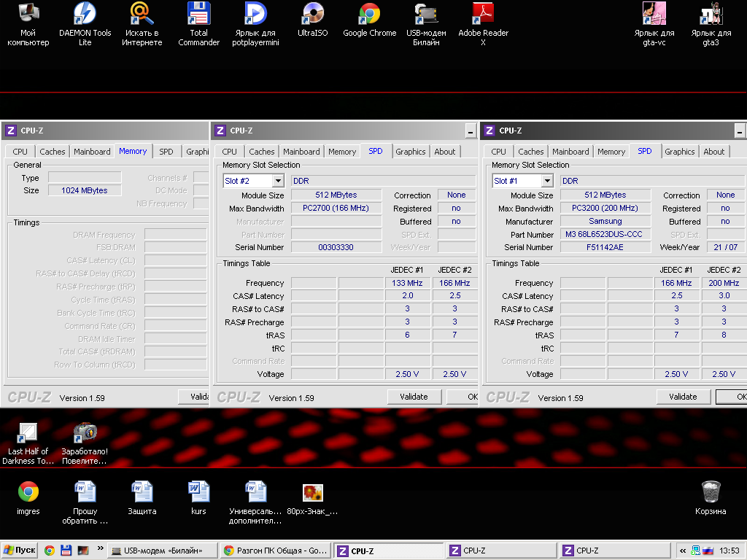Expand the Slot #2 memory slot dropdown
This screenshot has height=560, width=747.
[278, 181]
